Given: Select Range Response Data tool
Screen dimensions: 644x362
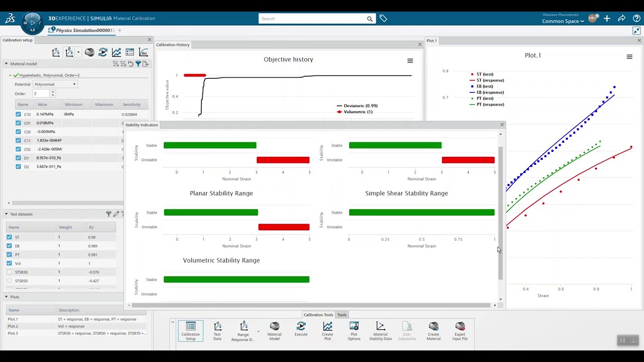Looking at the screenshot, I should pyautogui.click(x=244, y=332).
